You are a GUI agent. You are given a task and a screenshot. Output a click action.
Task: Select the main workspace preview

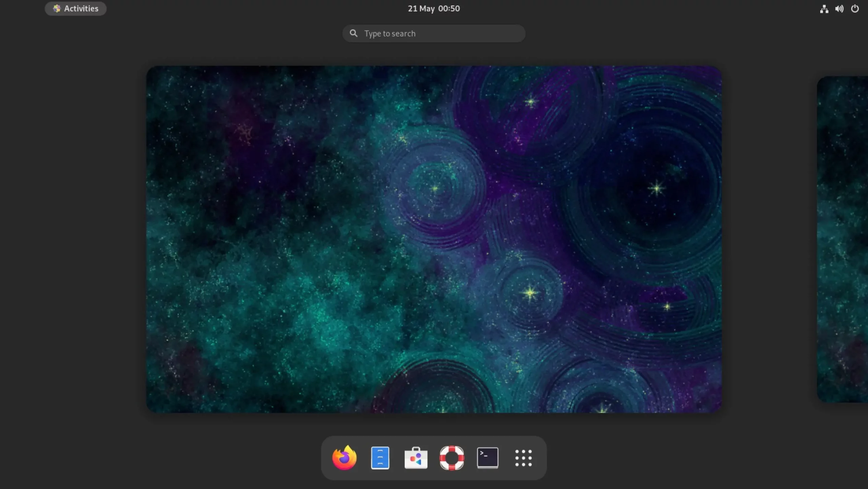point(434,239)
